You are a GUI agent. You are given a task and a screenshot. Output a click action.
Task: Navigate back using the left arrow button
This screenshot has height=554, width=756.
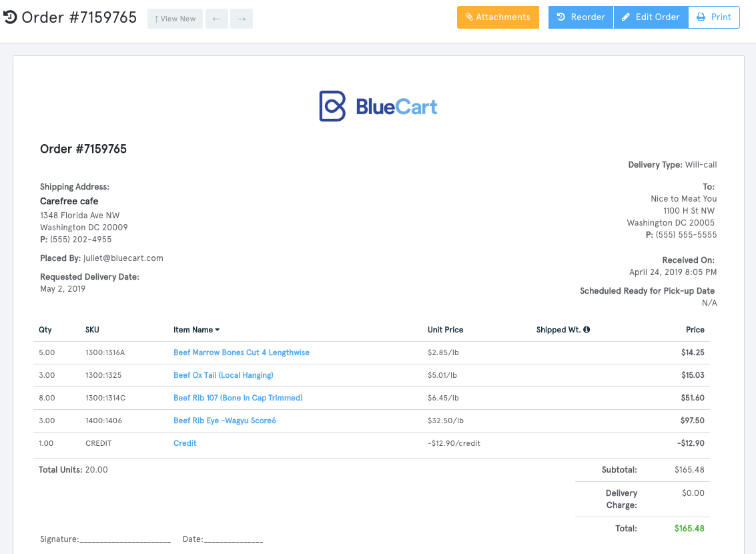point(216,19)
